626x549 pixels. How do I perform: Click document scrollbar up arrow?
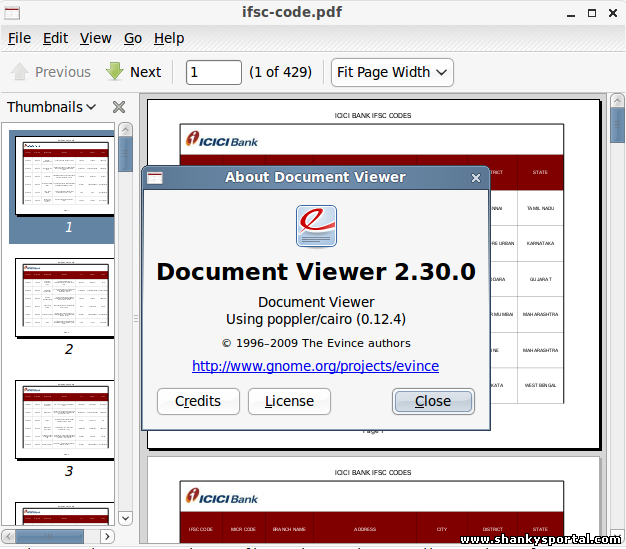pos(617,100)
